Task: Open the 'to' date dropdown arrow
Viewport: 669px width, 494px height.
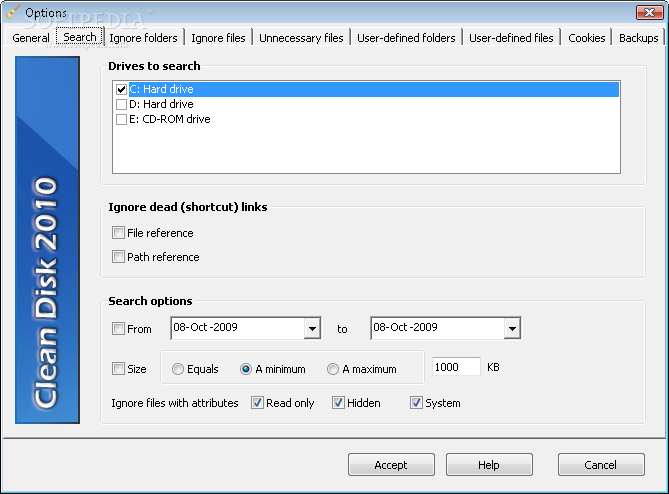Action: 512,328
